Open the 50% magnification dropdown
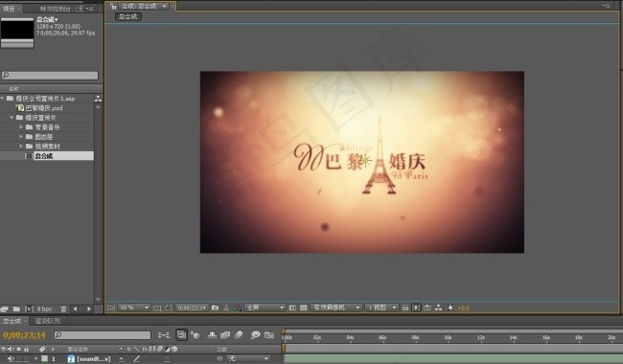623x364 pixels. [x=134, y=307]
